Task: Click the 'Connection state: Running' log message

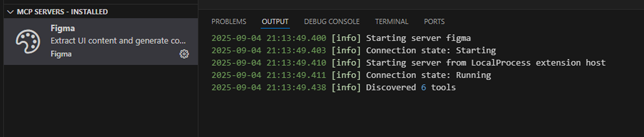Action: coord(428,75)
